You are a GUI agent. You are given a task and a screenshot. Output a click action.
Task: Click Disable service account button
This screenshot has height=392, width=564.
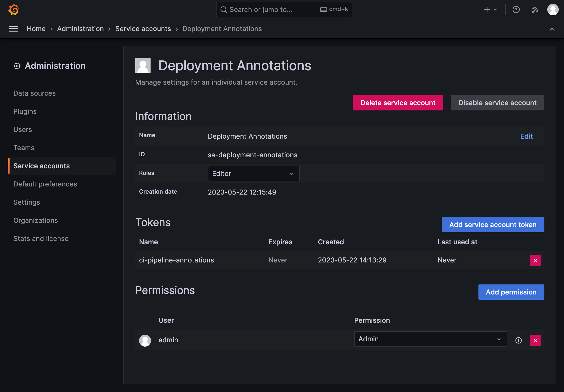click(497, 103)
